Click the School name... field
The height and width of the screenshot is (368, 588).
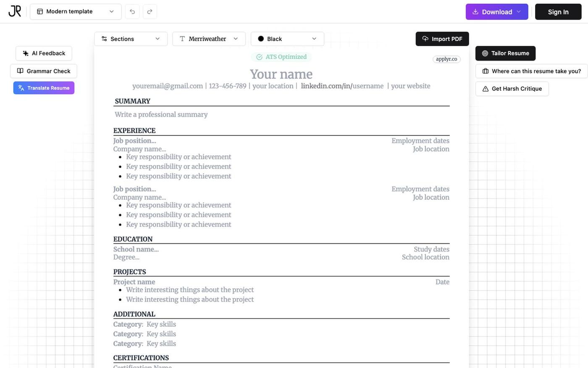(x=136, y=249)
